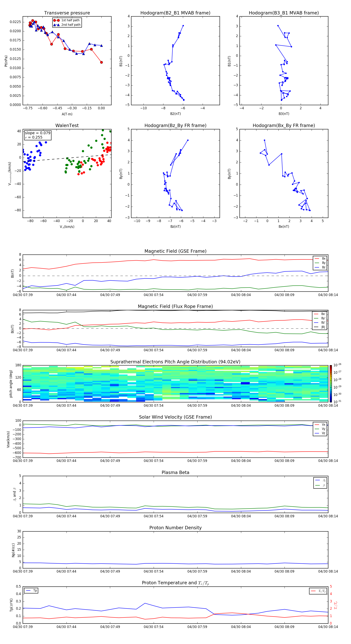
Task: Click the 'slope = 0.079' annotation
Action: tap(37, 133)
